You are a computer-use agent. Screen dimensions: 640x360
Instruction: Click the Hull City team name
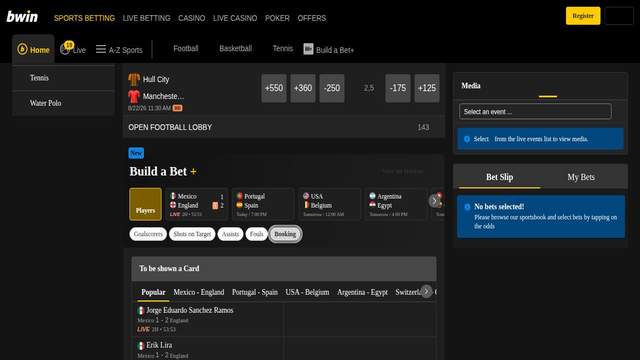pos(156,79)
